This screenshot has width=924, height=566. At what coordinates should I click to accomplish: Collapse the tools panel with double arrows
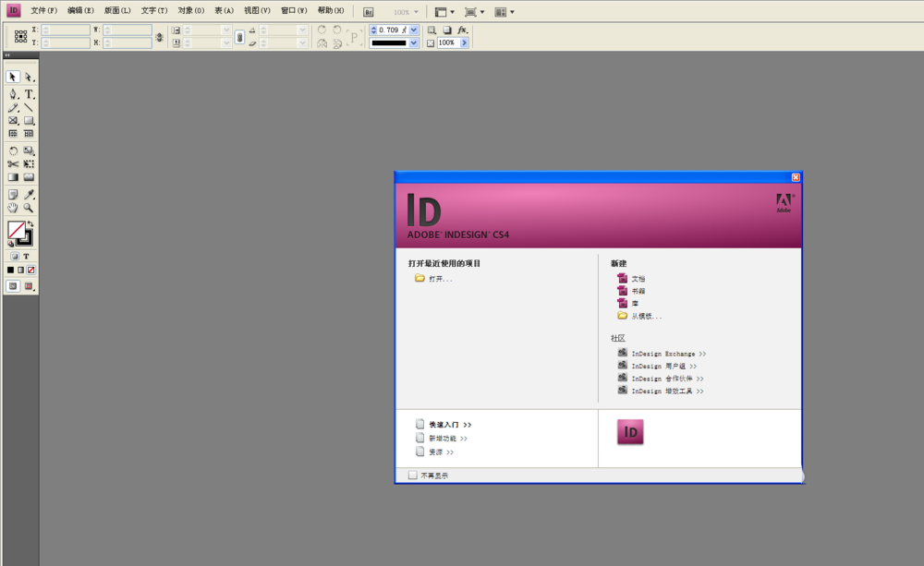[7, 55]
